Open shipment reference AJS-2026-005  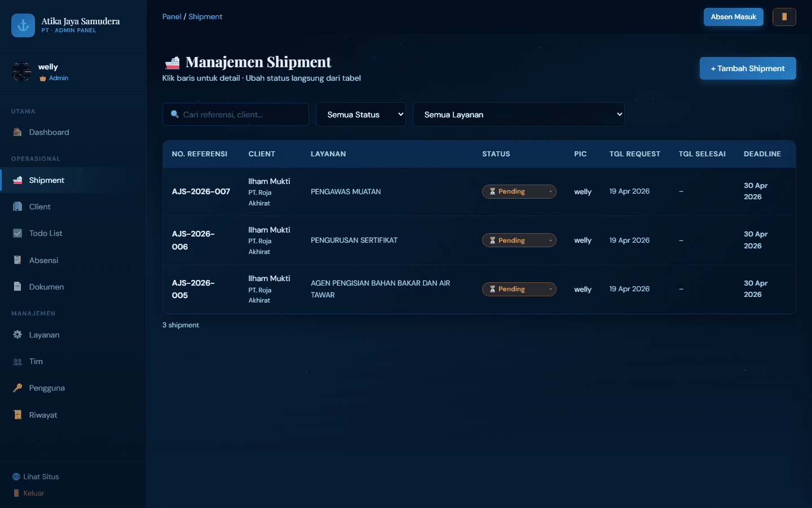pyautogui.click(x=193, y=289)
